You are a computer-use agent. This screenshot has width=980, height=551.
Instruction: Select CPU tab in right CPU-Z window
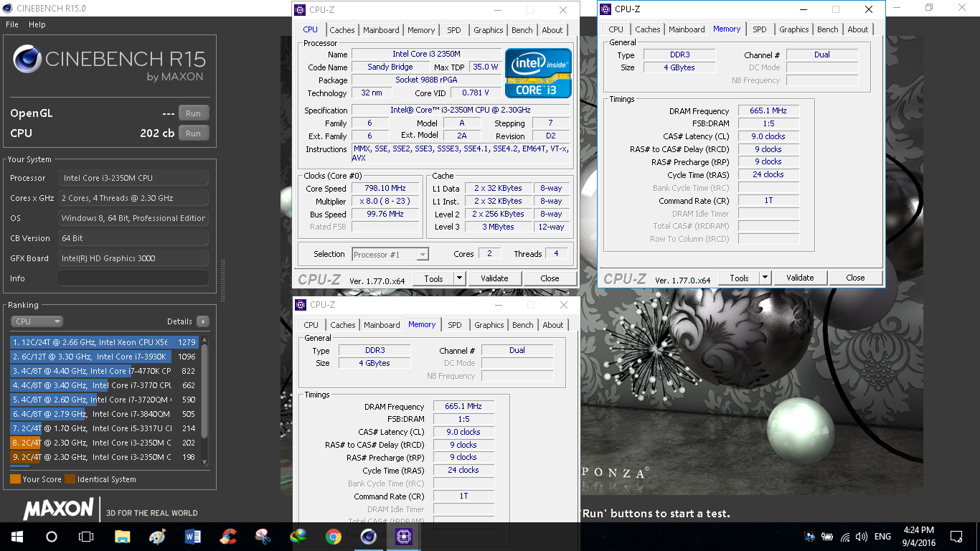pos(616,29)
